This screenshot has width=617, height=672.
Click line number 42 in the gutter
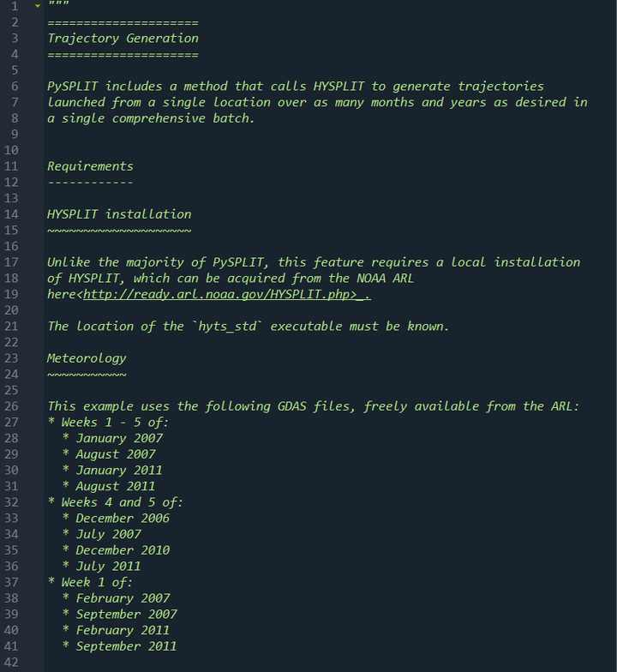pyautogui.click(x=12, y=663)
